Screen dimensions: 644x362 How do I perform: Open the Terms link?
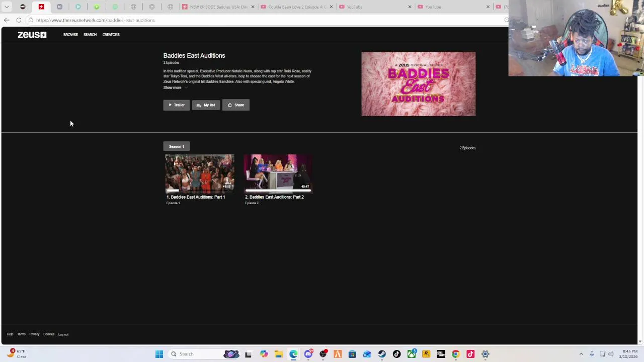pyautogui.click(x=21, y=334)
